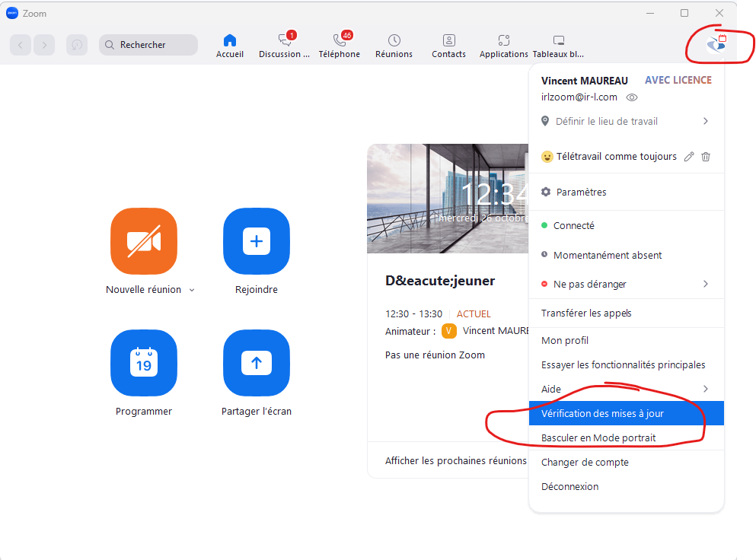Viewport: 756px width, 560px height.
Task: Expand Nouvelle réunion options arrow
Action: point(192,290)
